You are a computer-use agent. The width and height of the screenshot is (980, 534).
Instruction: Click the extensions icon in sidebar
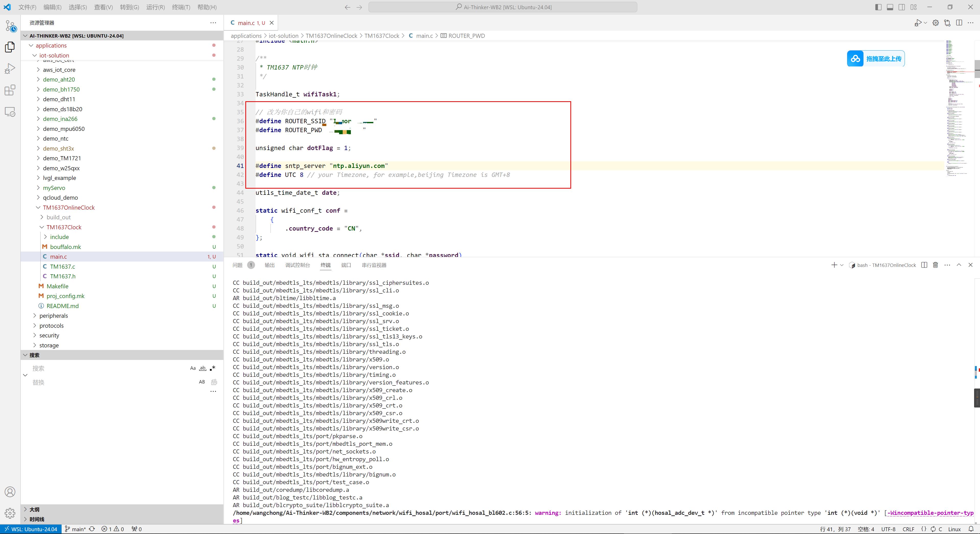(x=9, y=89)
